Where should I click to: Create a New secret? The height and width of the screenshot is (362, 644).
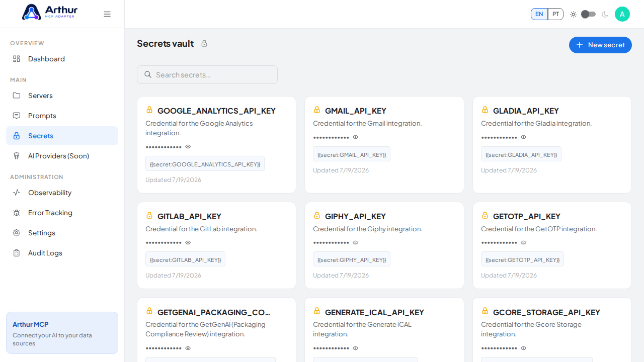pyautogui.click(x=600, y=45)
